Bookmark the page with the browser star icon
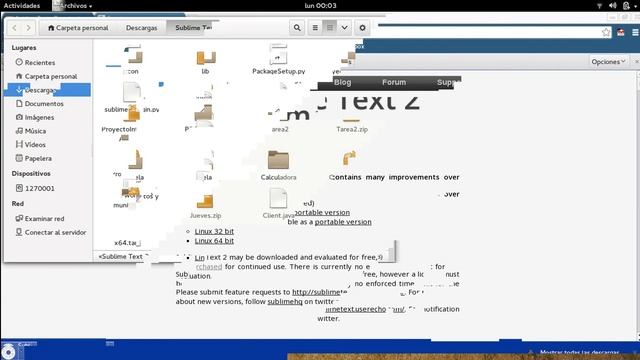 pos(606,32)
